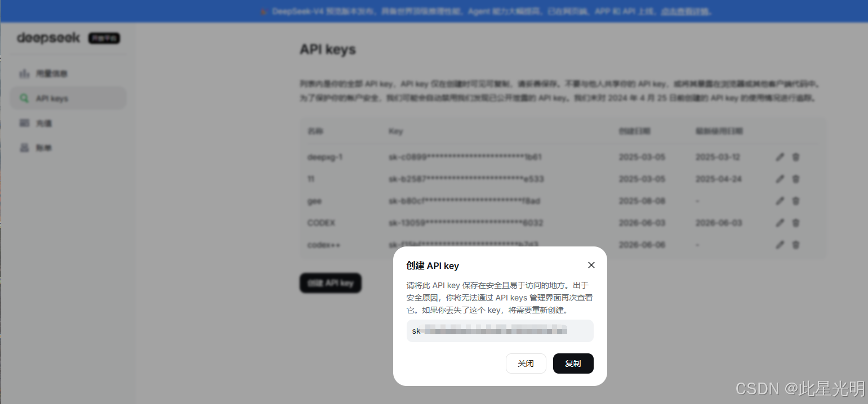Edit the CODEX key name
868x404 pixels.
780,223
